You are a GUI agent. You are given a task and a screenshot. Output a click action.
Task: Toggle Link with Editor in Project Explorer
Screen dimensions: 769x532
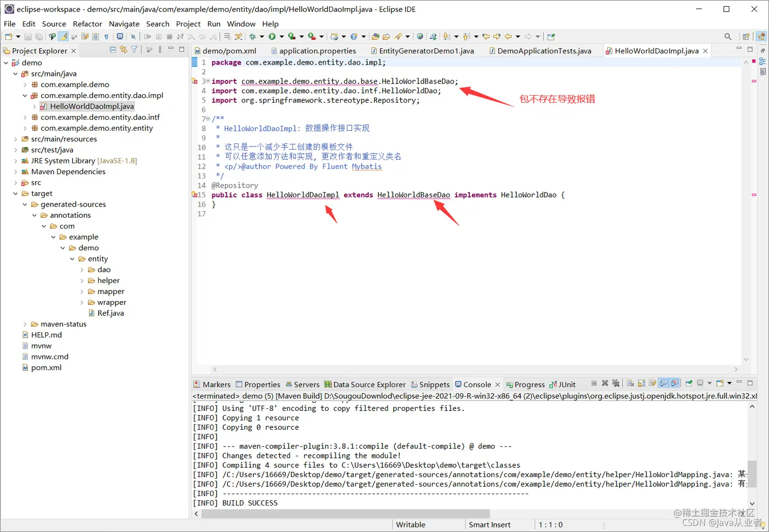124,50
